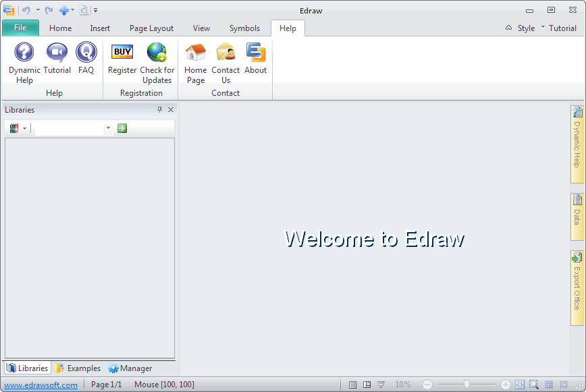
Task: Maximize the Edraw window
Action: tap(552, 10)
